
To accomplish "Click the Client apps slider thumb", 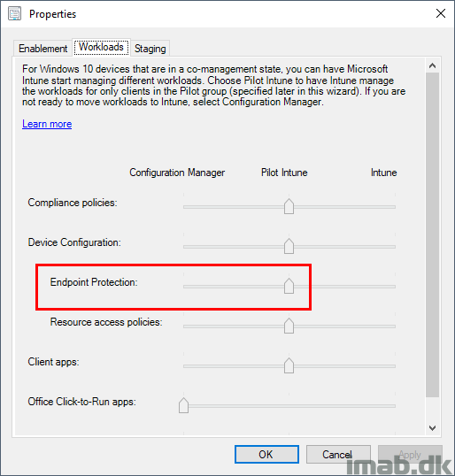I will [289, 365].
